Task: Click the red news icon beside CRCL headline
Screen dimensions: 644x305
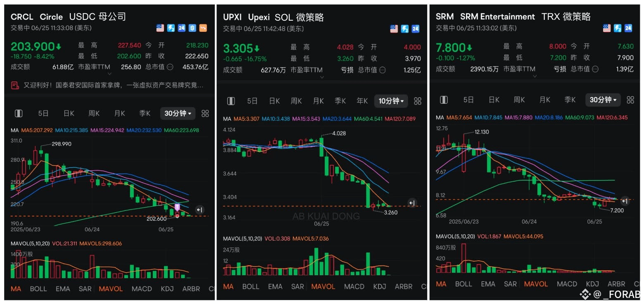Action: [15, 86]
